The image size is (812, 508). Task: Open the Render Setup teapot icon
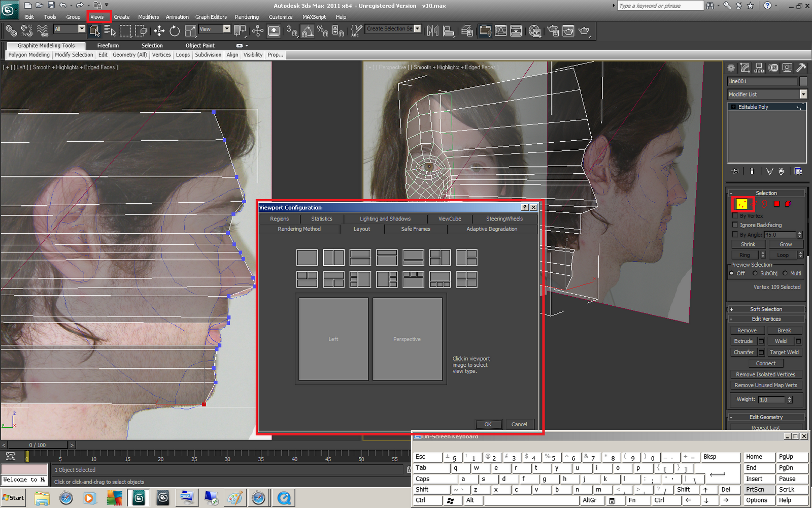553,31
